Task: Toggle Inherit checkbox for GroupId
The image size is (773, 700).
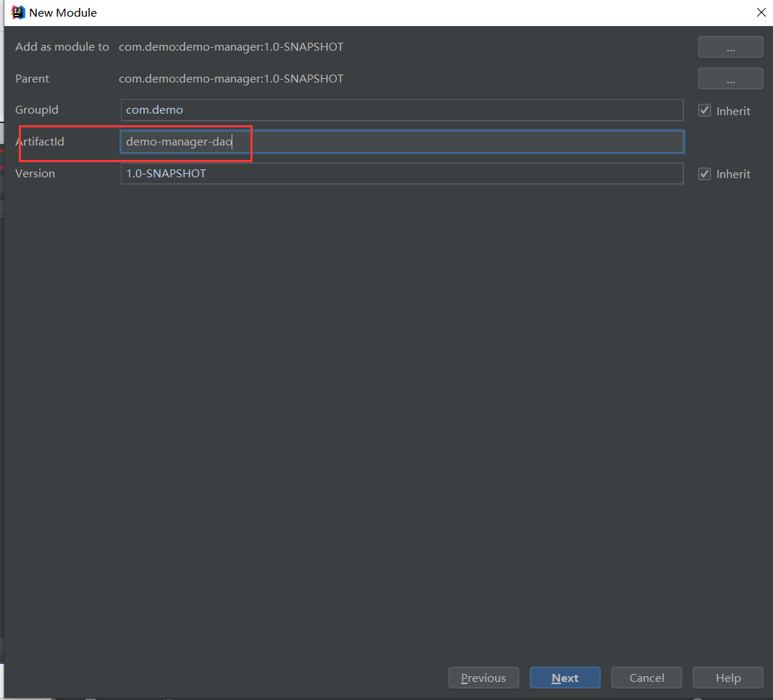Action: click(704, 111)
